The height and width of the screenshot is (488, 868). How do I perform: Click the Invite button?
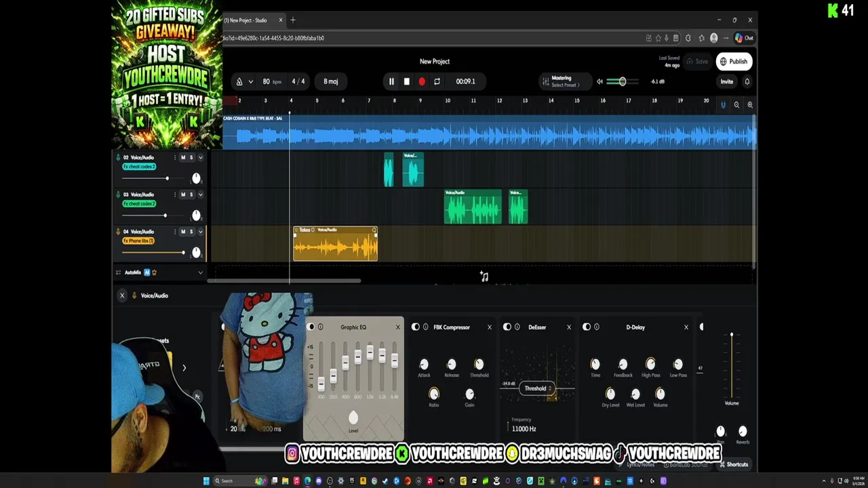(726, 81)
